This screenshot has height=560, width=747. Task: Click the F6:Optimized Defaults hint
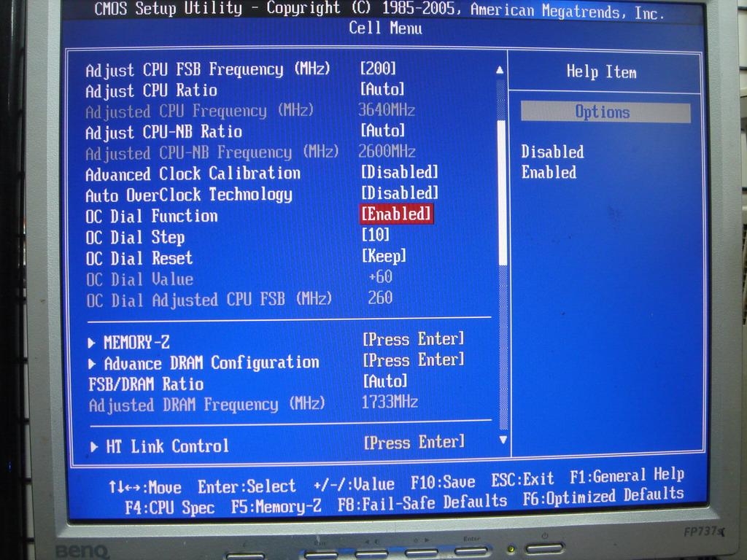coord(603,496)
